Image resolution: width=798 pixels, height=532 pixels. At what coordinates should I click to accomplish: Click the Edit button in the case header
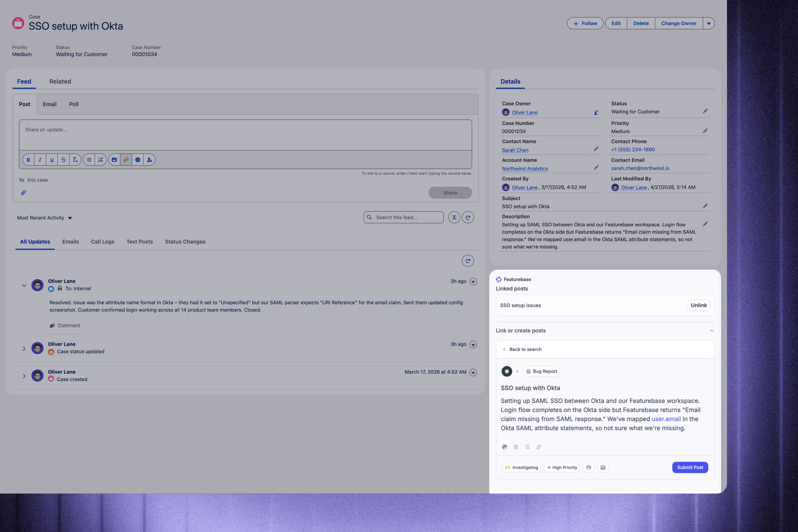(x=616, y=24)
